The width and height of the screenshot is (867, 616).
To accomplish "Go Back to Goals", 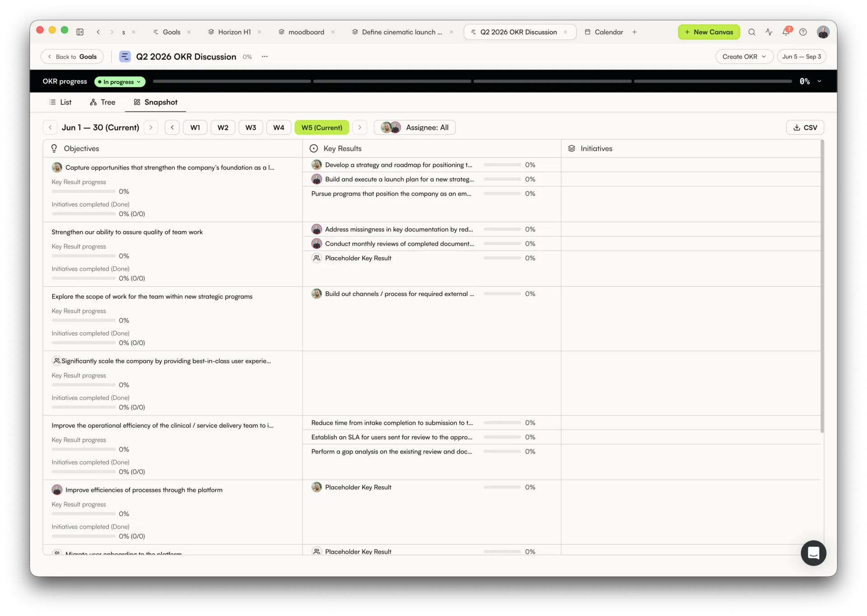I will tap(72, 56).
